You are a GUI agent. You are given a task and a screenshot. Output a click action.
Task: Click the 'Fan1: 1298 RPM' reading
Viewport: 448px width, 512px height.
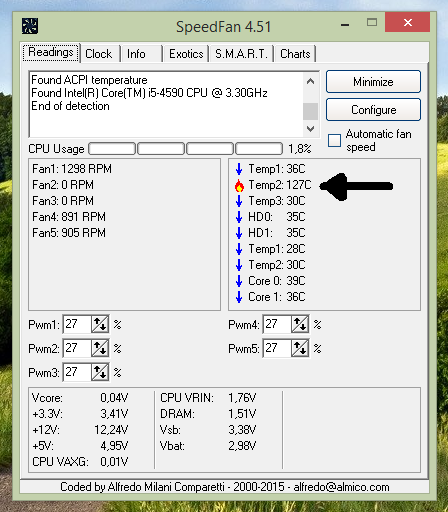pos(72,169)
